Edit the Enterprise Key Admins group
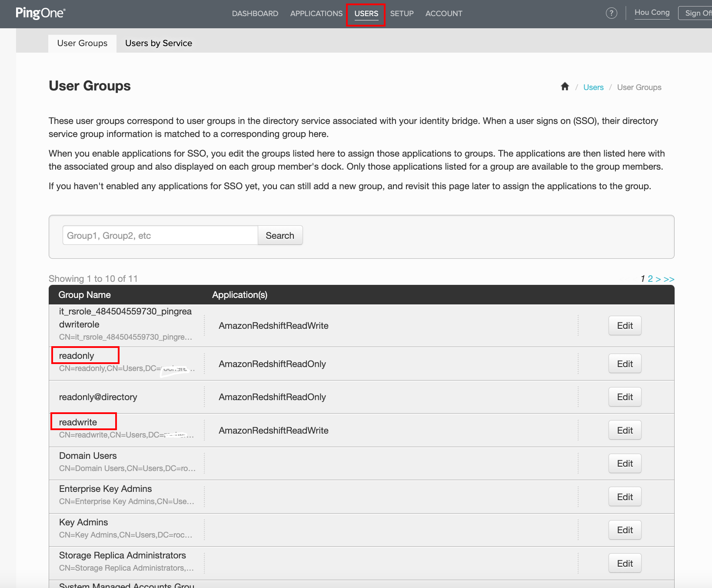 point(625,497)
